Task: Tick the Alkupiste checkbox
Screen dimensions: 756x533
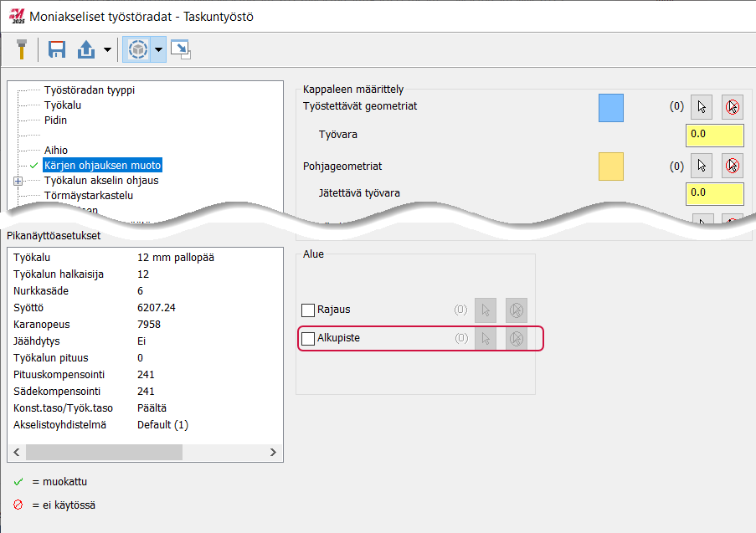Action: tap(308, 339)
